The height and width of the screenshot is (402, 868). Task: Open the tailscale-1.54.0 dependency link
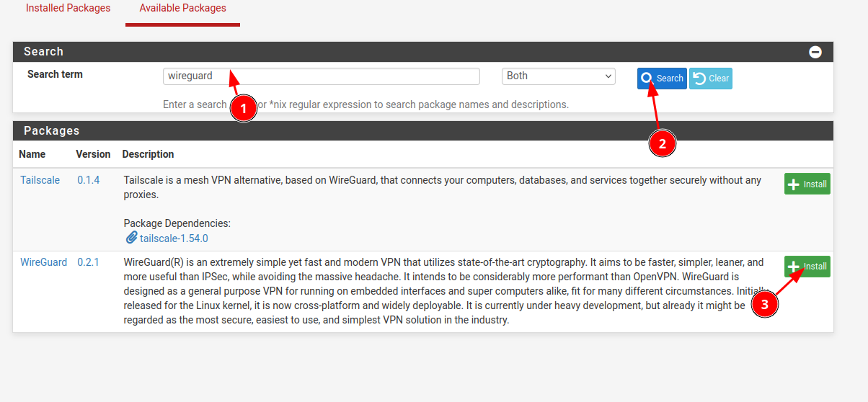pyautogui.click(x=174, y=238)
